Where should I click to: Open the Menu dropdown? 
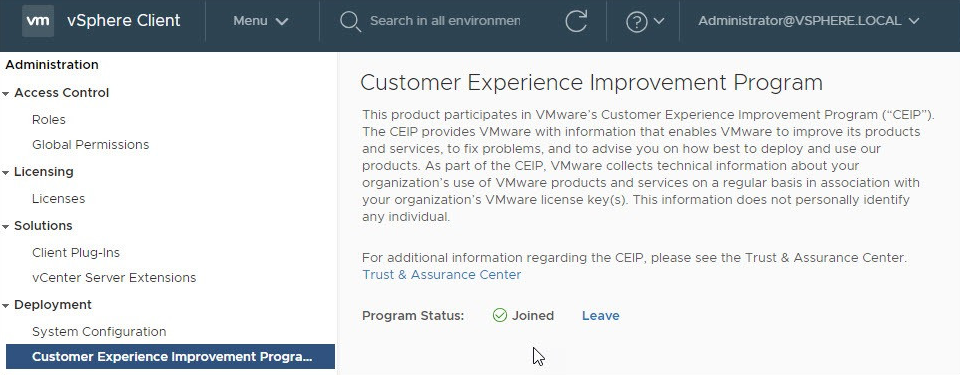[x=260, y=21]
